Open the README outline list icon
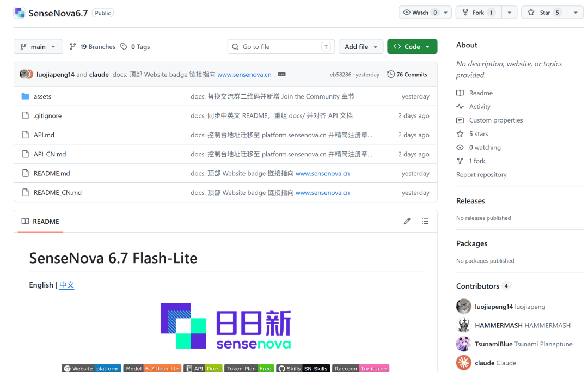 pyautogui.click(x=425, y=221)
